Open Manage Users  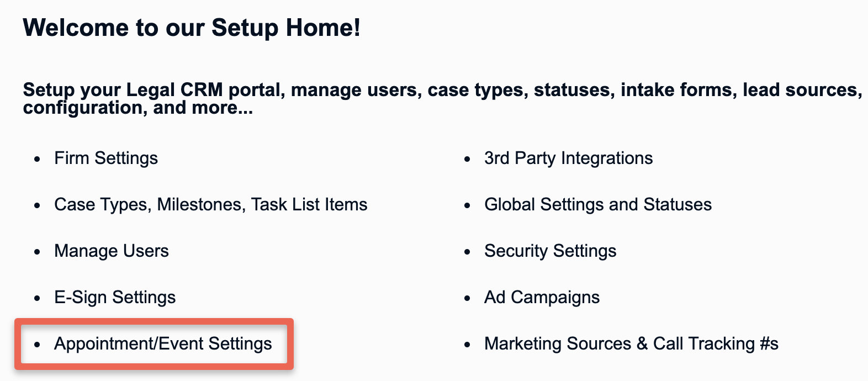(x=112, y=251)
